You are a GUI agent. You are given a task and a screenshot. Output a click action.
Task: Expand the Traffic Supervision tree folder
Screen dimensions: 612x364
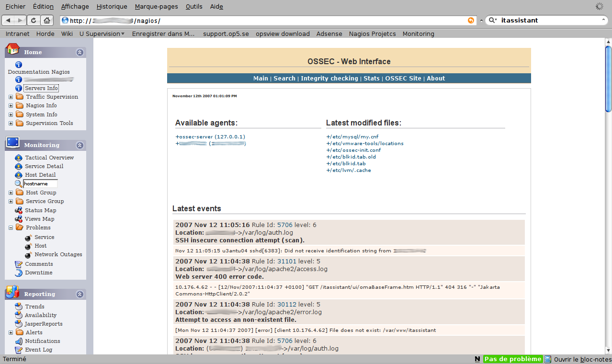[11, 97]
